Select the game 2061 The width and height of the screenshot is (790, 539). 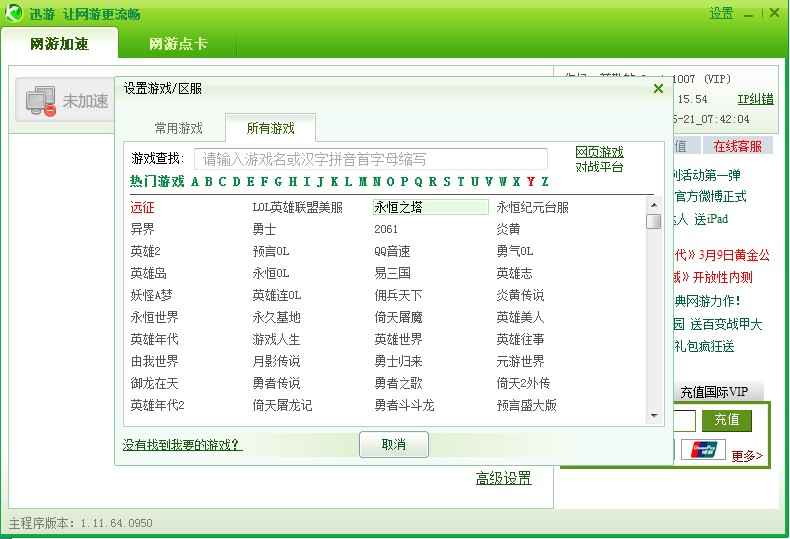tap(386, 229)
